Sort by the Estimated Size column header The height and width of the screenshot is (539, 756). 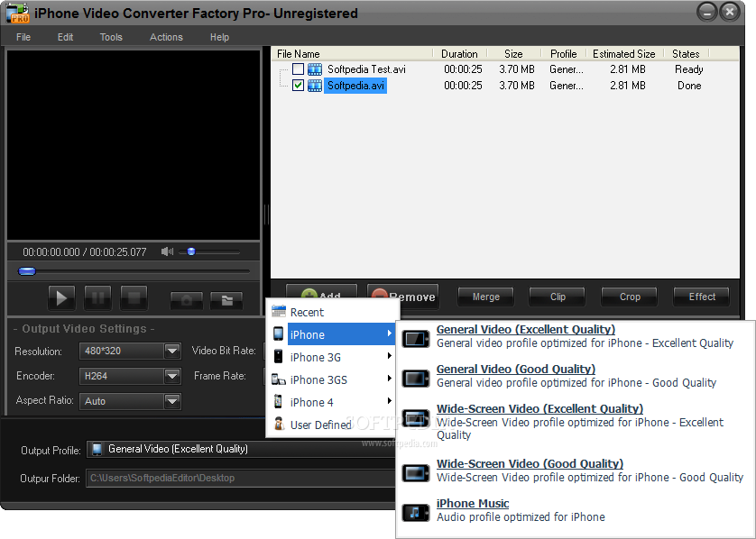(624, 54)
